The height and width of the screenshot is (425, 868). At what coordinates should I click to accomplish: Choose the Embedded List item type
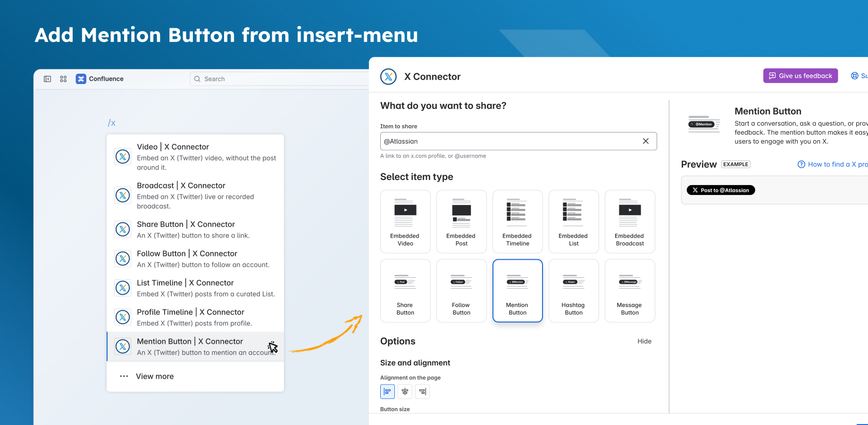tap(574, 221)
